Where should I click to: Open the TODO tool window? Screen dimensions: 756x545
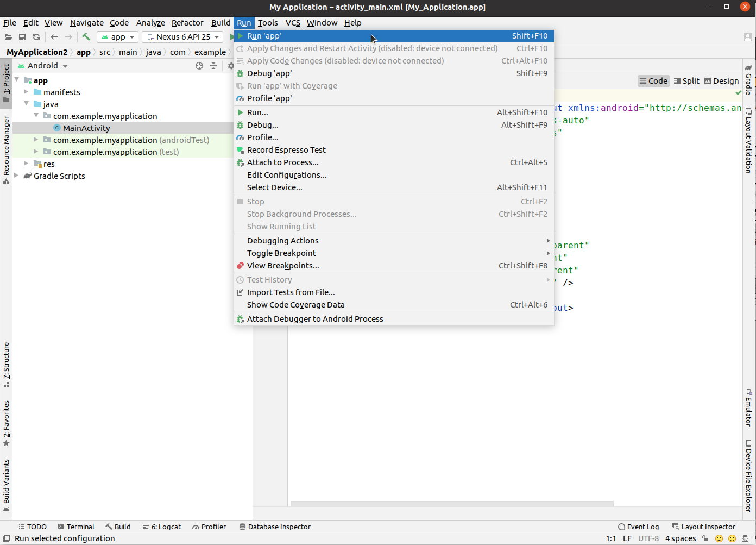(33, 527)
